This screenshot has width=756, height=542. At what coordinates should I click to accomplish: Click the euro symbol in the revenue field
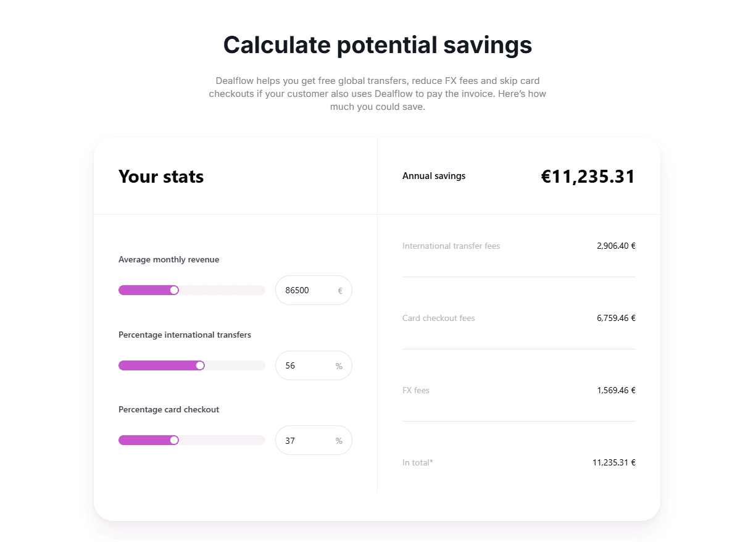(x=340, y=291)
